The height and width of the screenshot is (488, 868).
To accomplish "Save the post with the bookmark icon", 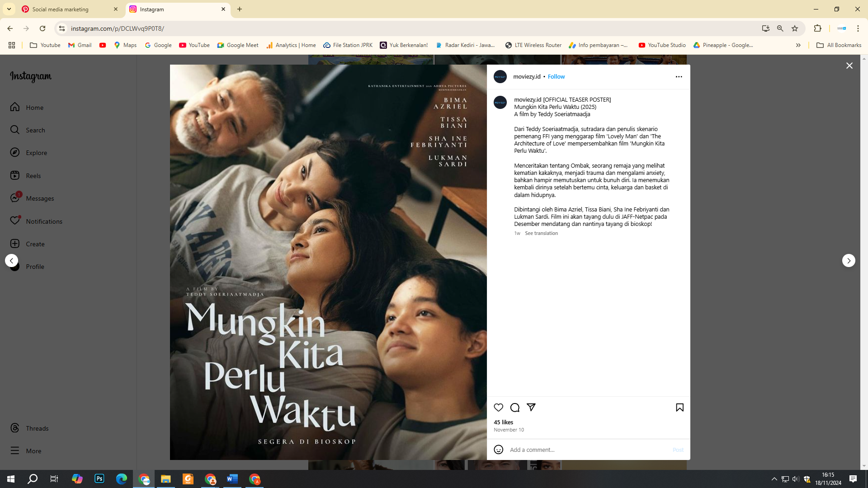I will (x=679, y=408).
